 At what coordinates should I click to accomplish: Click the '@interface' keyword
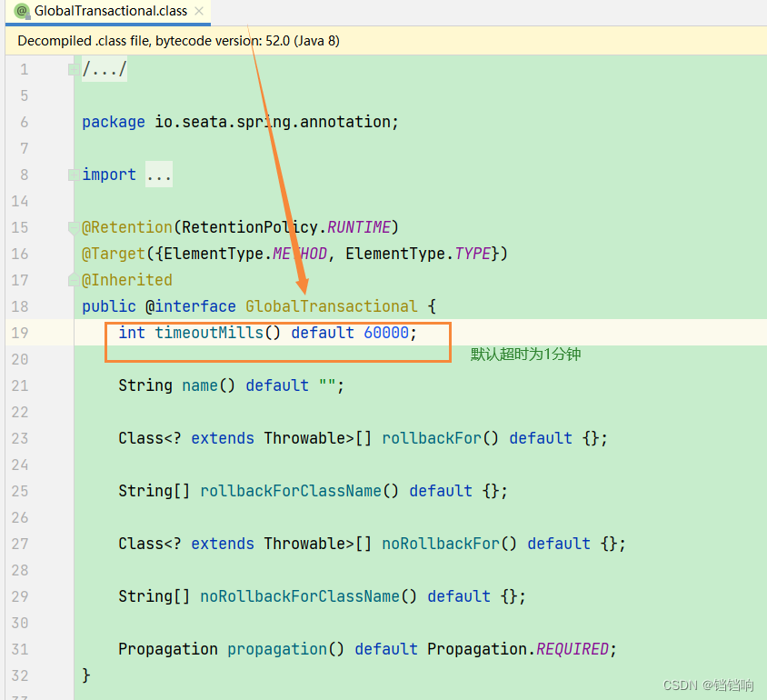point(191,306)
